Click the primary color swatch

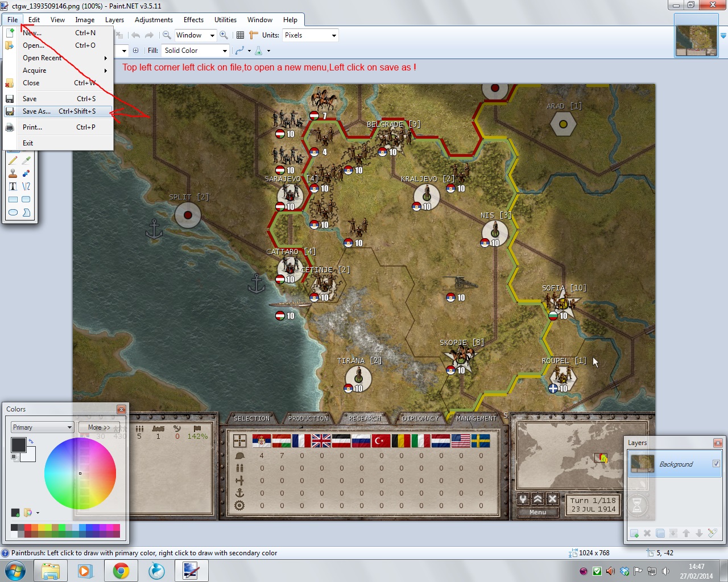click(x=18, y=444)
